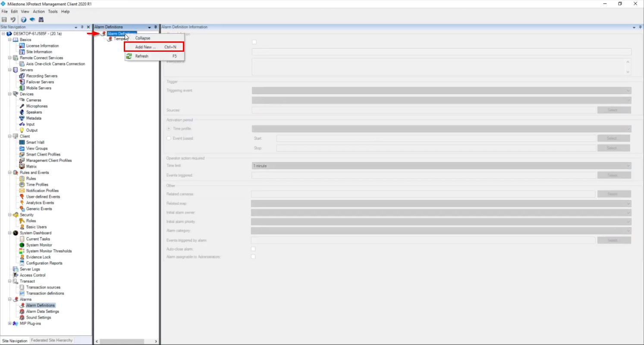Click Server Logs tree entry

pyautogui.click(x=30, y=269)
